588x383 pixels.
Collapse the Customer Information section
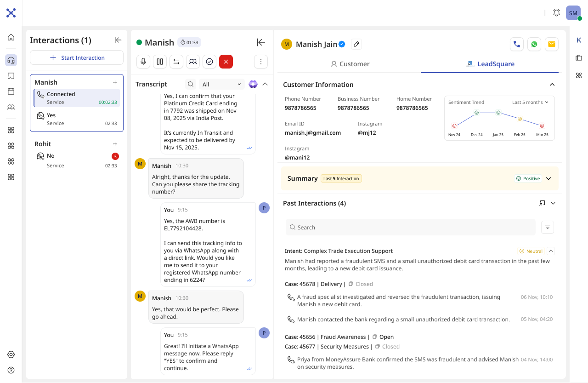click(x=552, y=85)
